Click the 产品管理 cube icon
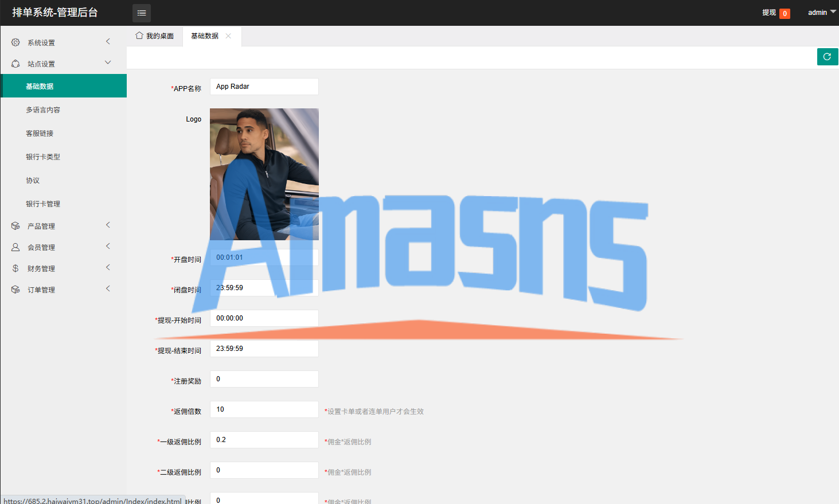Viewport: 839px width, 504px height. 15,226
